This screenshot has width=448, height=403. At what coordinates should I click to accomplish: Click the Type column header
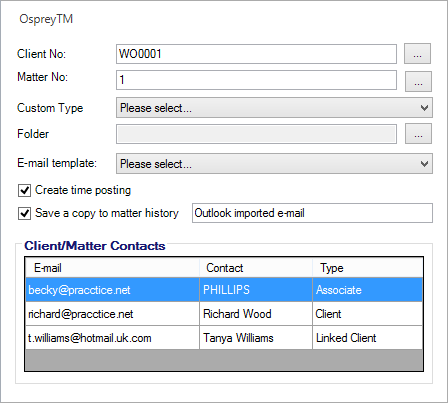(x=368, y=268)
